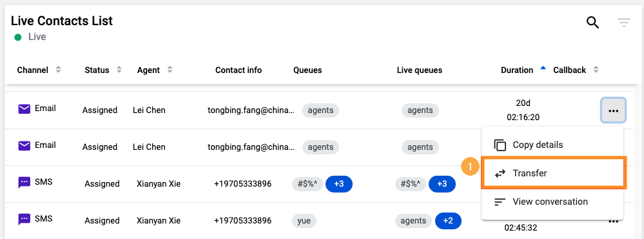Viewport: 644px width, 239px height.
Task: Toggle Duration sort order arrow
Action: 543,68
